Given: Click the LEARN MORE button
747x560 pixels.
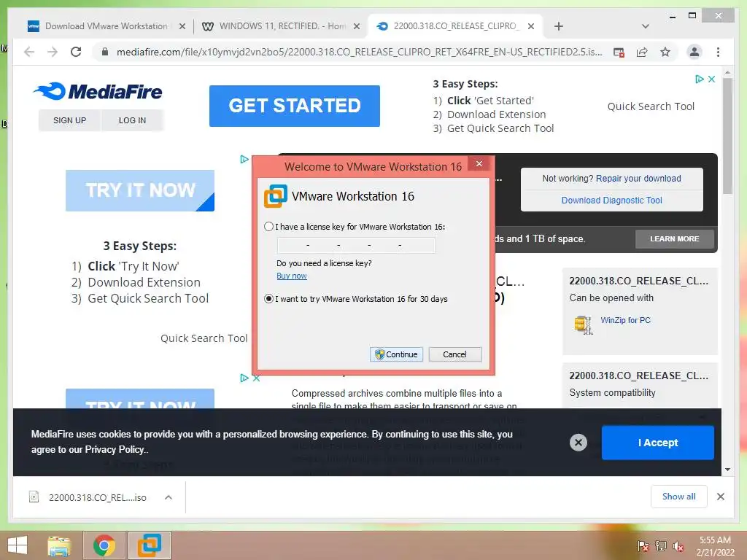Looking at the screenshot, I should pos(675,239).
